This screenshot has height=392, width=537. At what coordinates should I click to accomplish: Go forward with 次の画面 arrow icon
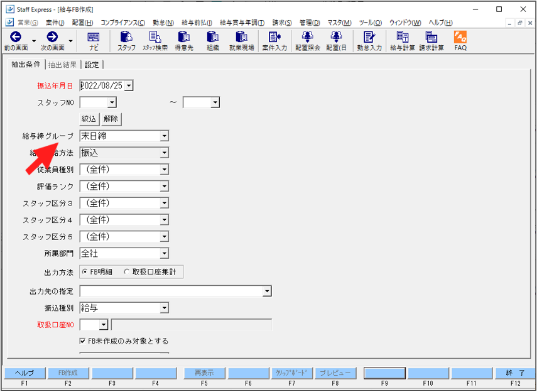[52, 37]
